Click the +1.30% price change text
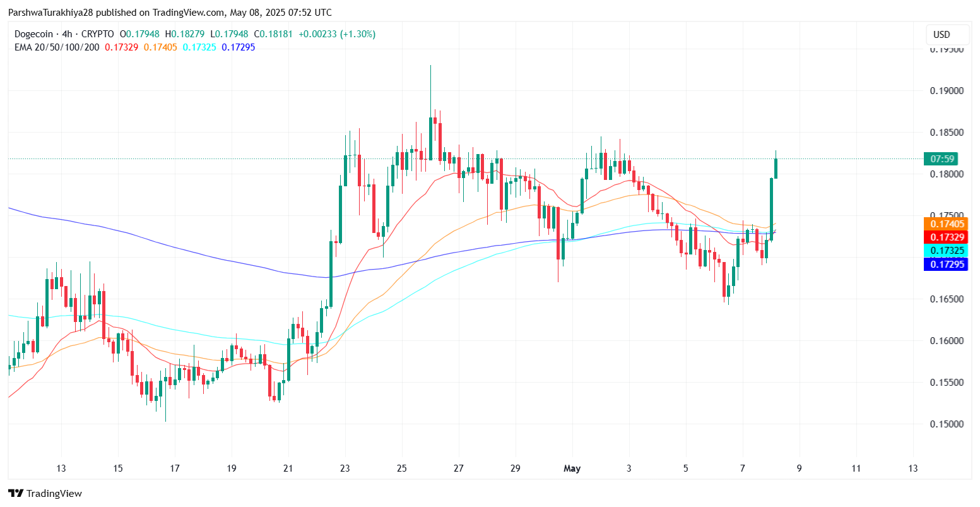Image resolution: width=980 pixels, height=507 pixels. tap(358, 34)
